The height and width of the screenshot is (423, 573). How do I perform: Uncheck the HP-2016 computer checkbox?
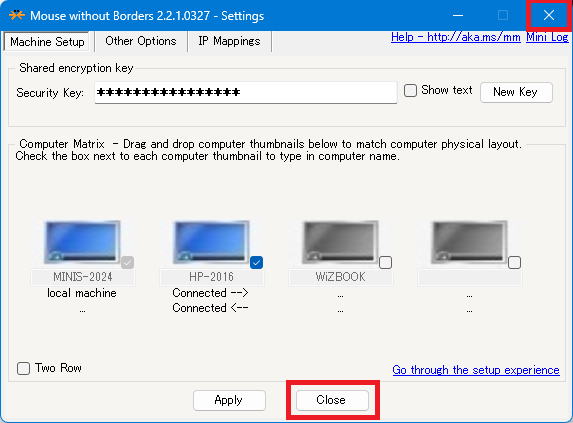257,262
